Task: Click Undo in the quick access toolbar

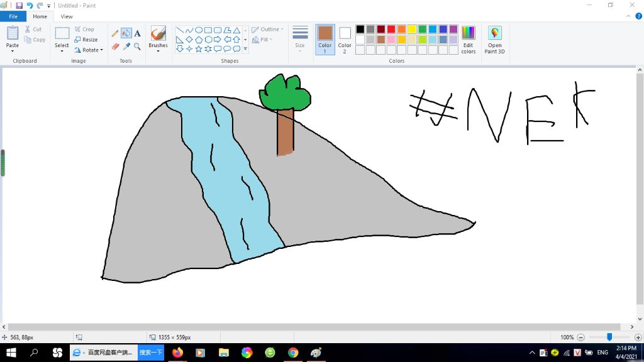Action: (x=30, y=5)
